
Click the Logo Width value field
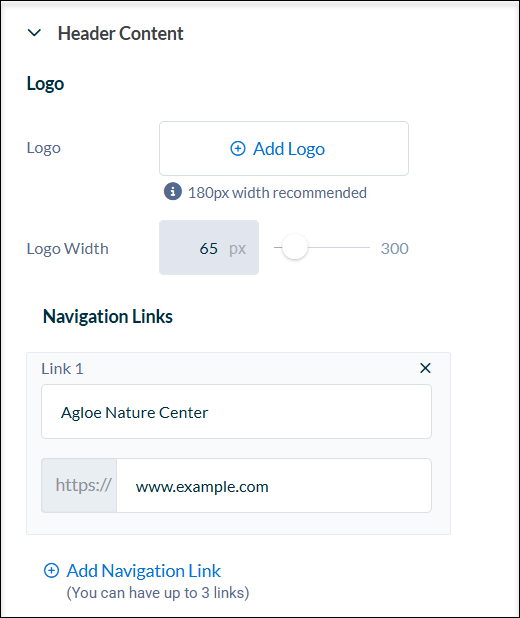click(209, 248)
